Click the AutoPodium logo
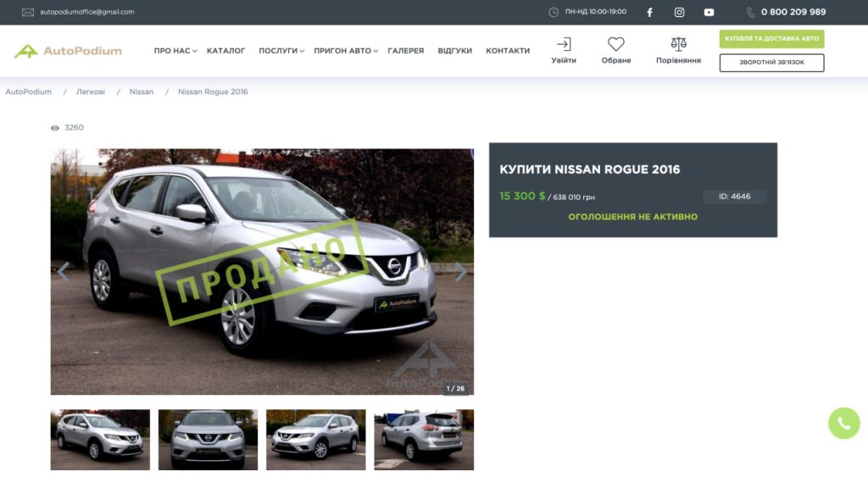 (68, 51)
